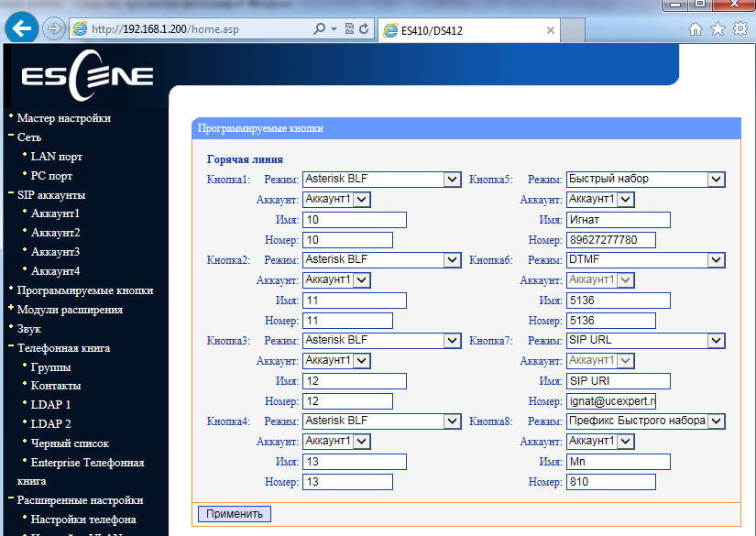Screen dimensions: 756x536
Task: Click Номер field with 89627277780
Action: (x=611, y=240)
